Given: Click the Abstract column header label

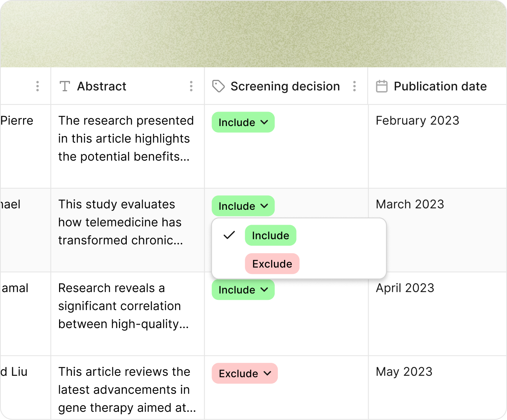Looking at the screenshot, I should [102, 86].
